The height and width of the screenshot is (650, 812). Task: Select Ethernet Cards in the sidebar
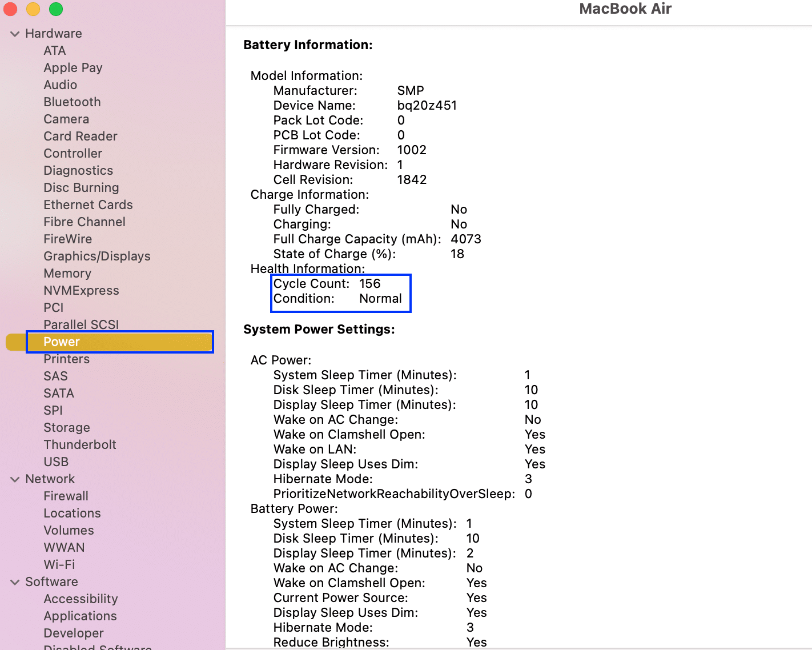(88, 204)
